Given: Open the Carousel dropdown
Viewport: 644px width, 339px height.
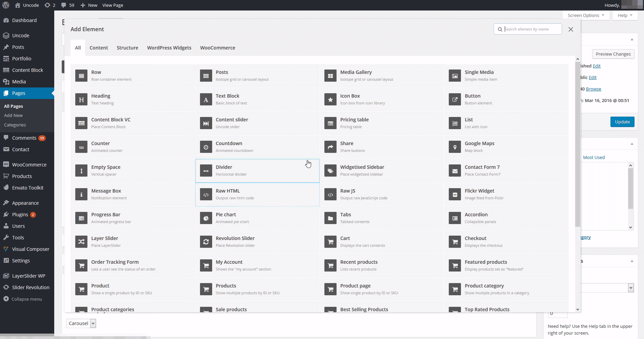Looking at the screenshot, I should pos(81,323).
